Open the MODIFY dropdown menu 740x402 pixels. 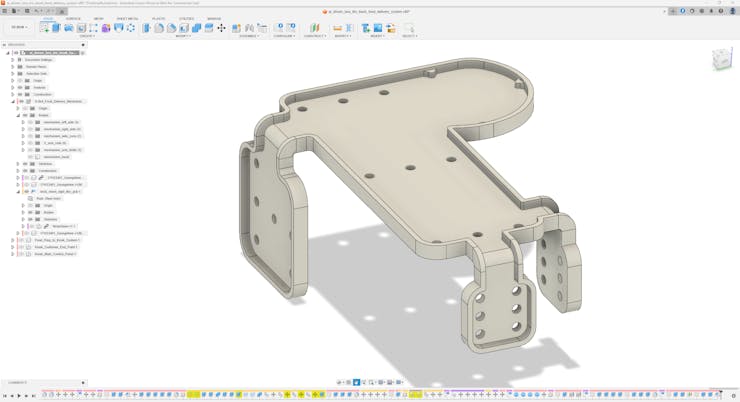click(183, 36)
